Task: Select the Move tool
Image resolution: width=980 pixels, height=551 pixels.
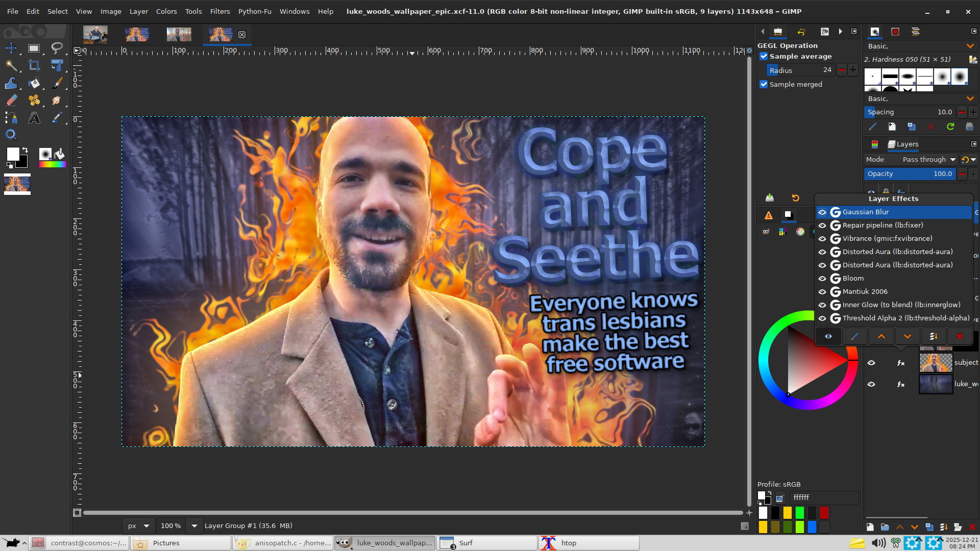Action: click(11, 48)
